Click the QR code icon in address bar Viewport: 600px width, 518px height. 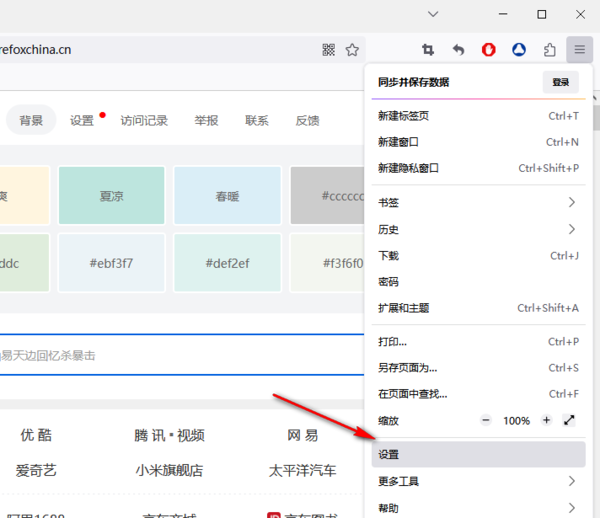click(328, 50)
